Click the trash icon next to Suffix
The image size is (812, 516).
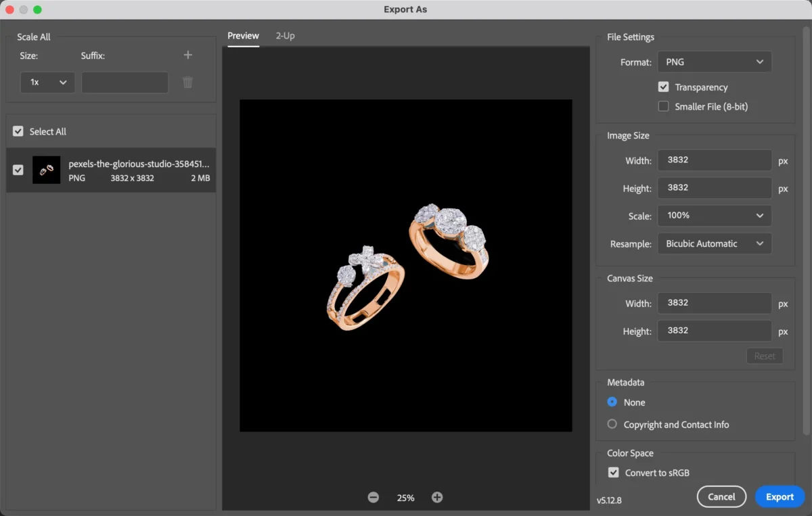tap(187, 82)
